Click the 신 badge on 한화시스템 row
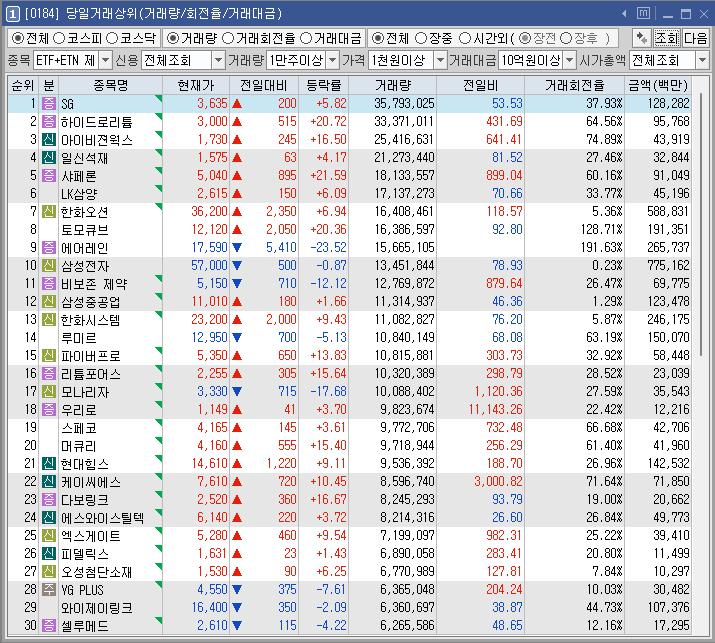Viewport: 715px width, 643px height. point(49,320)
